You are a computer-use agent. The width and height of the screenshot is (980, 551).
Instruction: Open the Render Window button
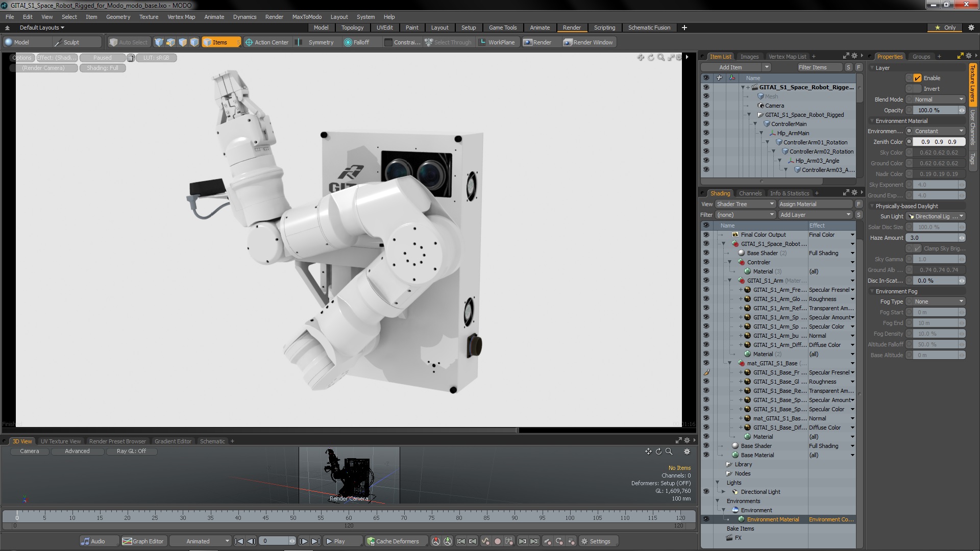click(x=588, y=42)
